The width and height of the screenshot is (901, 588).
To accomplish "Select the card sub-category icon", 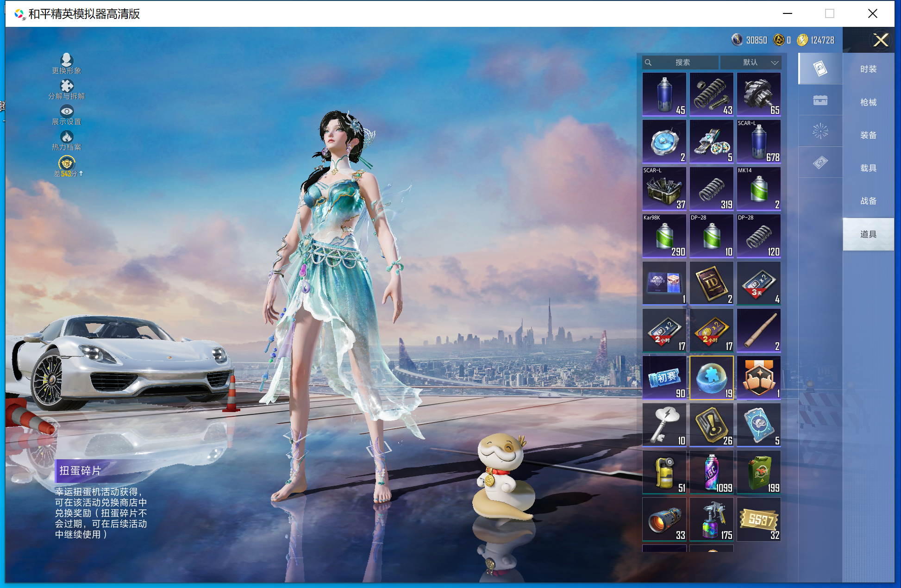I will 820,69.
